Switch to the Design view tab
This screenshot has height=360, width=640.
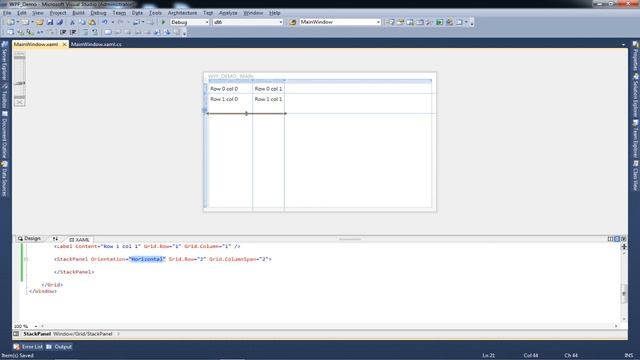pos(29,238)
